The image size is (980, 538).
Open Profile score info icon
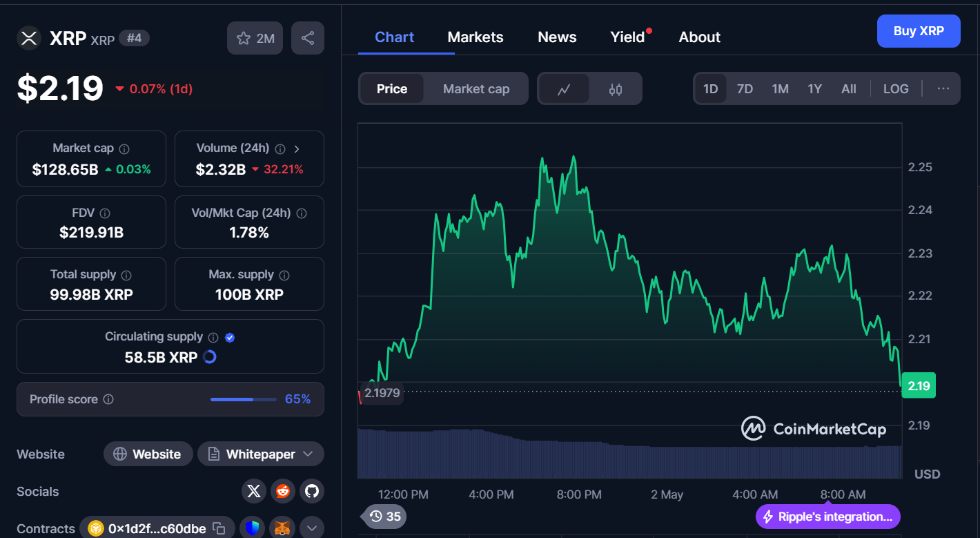[x=108, y=399]
